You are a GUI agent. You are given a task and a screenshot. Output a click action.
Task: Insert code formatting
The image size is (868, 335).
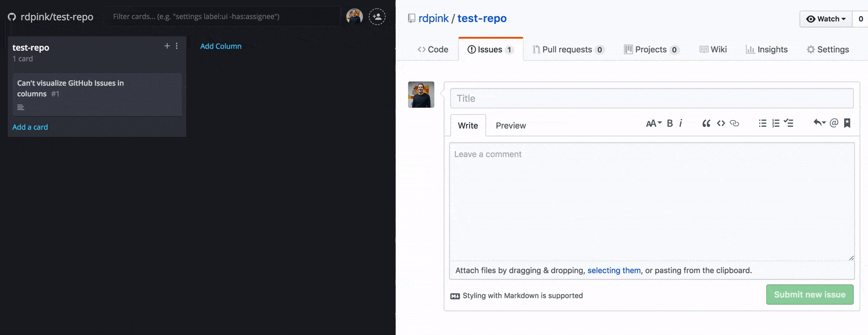(x=721, y=123)
